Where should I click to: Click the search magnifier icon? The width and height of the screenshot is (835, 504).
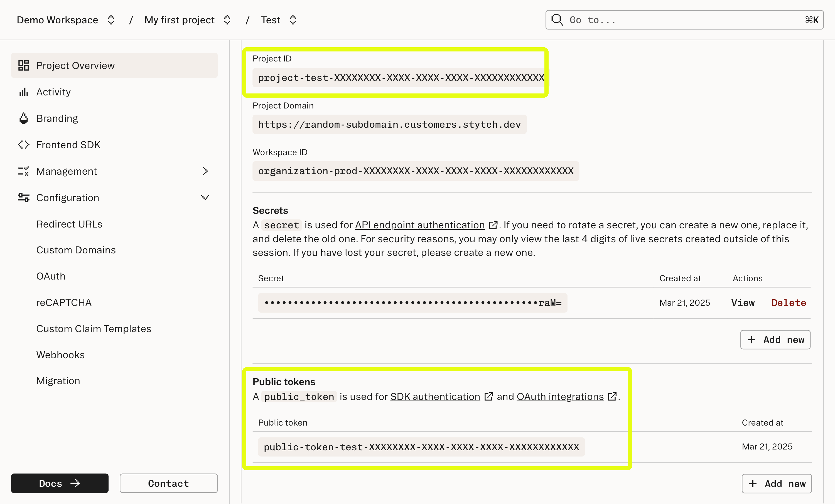557,20
